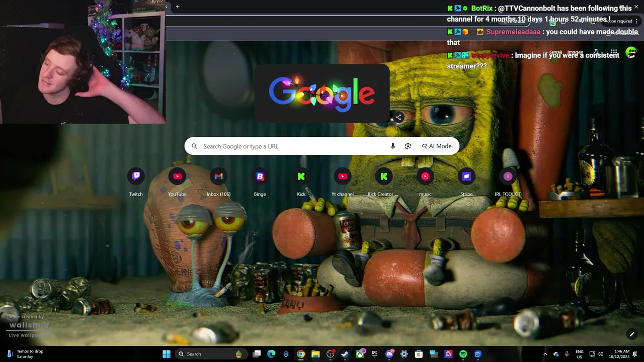Show hidden system tray icons
The width and height of the screenshot is (644, 362).
click(x=545, y=354)
